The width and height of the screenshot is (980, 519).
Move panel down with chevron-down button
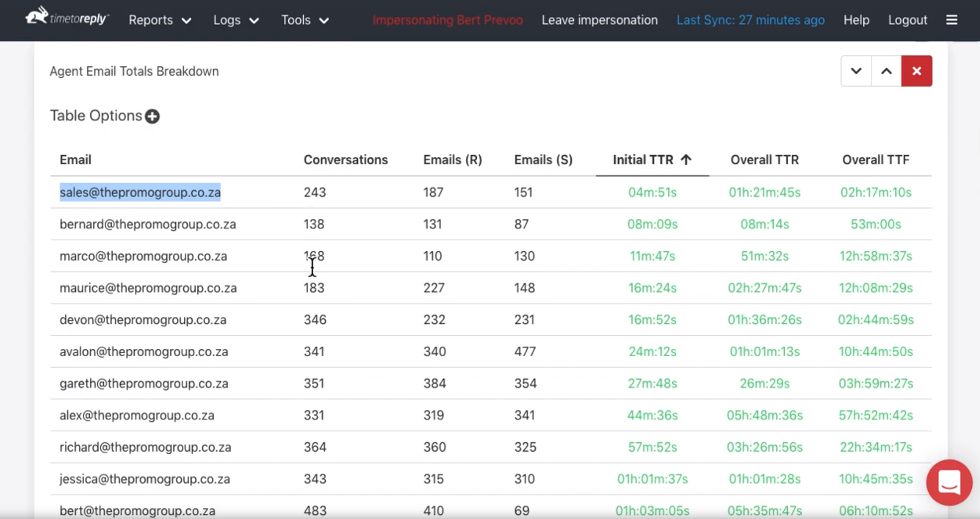tap(856, 71)
